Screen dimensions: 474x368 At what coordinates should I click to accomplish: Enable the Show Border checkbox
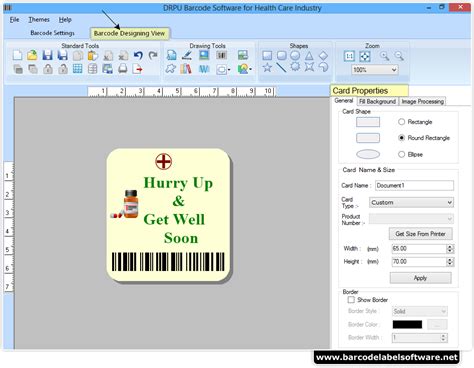pos(351,300)
